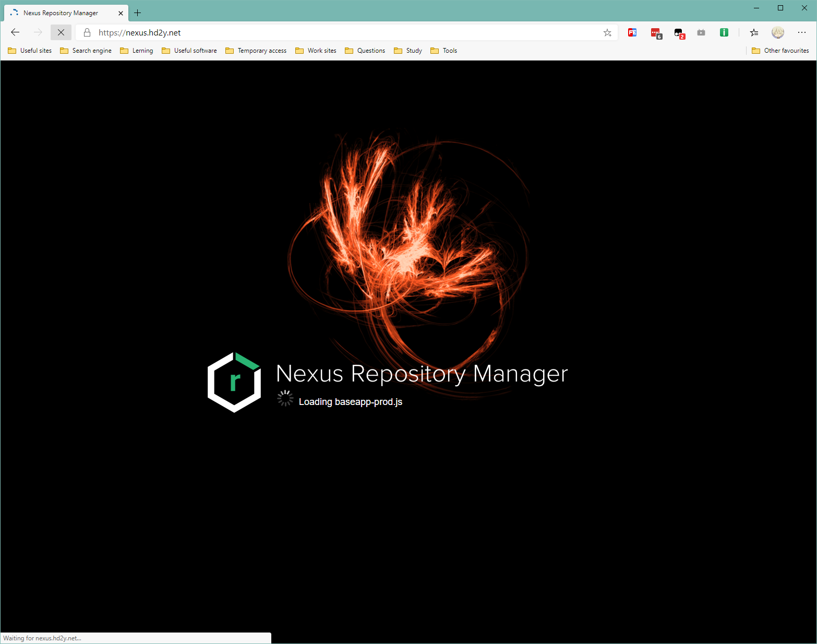Open a new browser tab

tap(138, 13)
